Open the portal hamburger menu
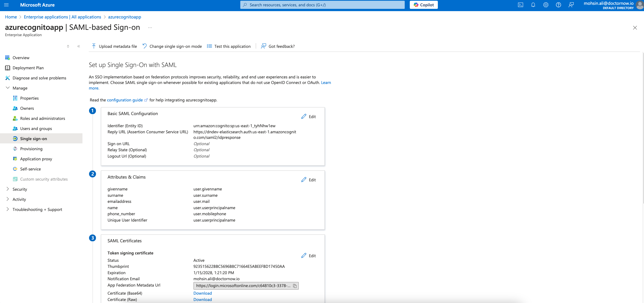 [6, 5]
